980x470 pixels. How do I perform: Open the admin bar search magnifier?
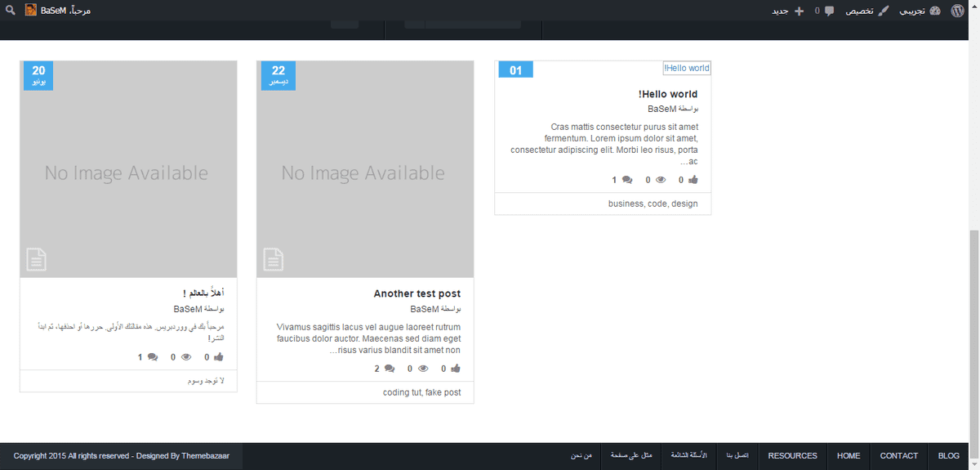pyautogui.click(x=11, y=11)
